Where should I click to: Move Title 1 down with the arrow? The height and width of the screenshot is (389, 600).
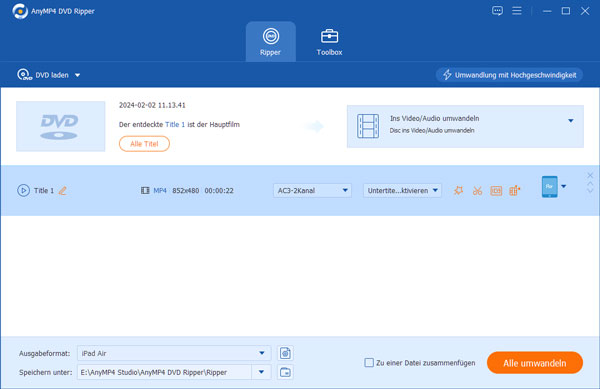point(590,190)
